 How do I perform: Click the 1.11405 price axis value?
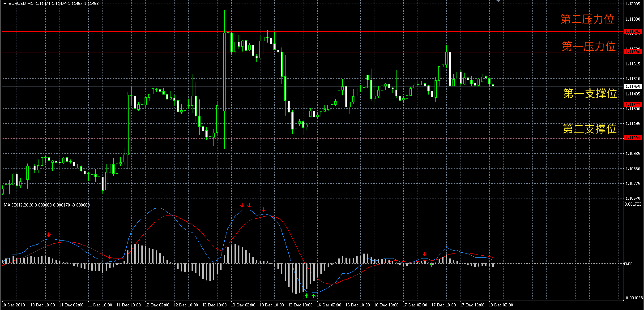tap(633, 94)
